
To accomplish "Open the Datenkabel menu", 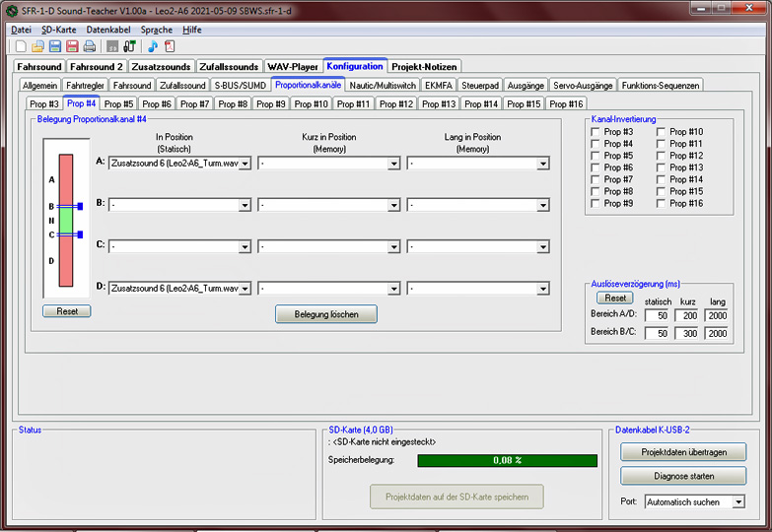I will pyautogui.click(x=108, y=30).
